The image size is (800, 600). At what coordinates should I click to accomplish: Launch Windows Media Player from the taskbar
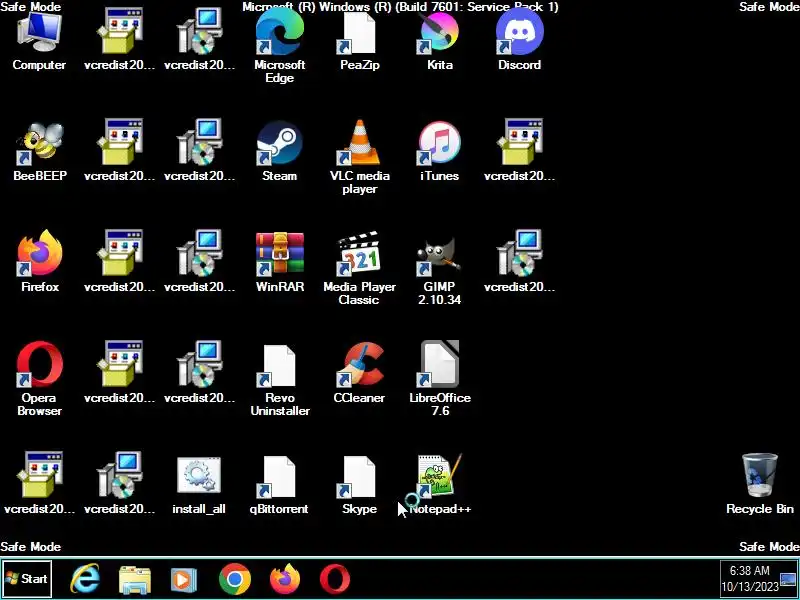tap(183, 580)
